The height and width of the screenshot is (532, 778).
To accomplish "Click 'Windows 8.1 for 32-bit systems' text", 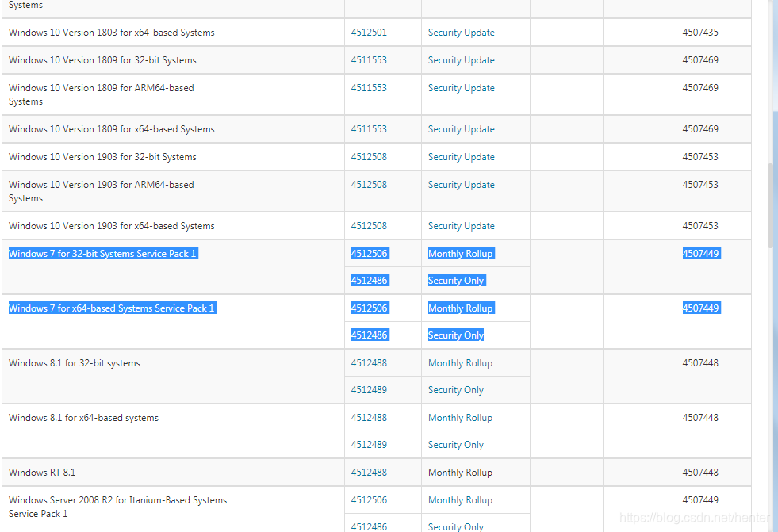I will (x=75, y=363).
